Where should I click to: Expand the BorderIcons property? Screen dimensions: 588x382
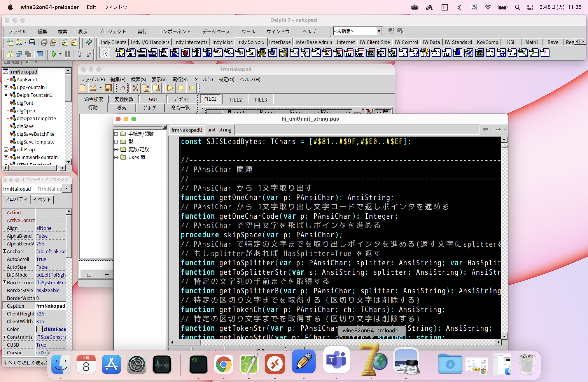[x=4, y=282]
